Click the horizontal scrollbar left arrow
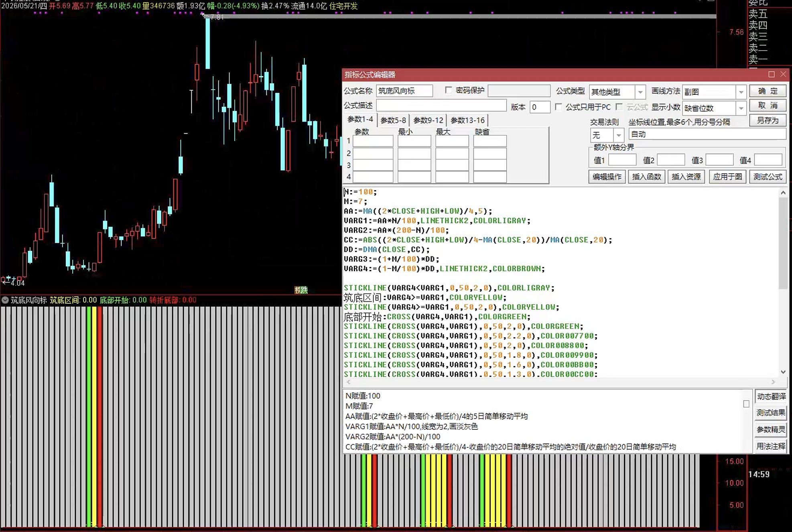792x532 pixels. 348,382
